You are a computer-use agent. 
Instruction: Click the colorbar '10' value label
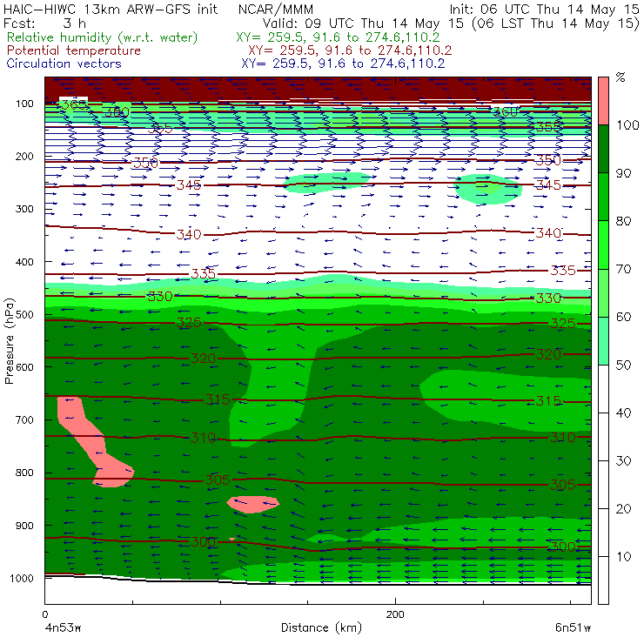(x=623, y=556)
